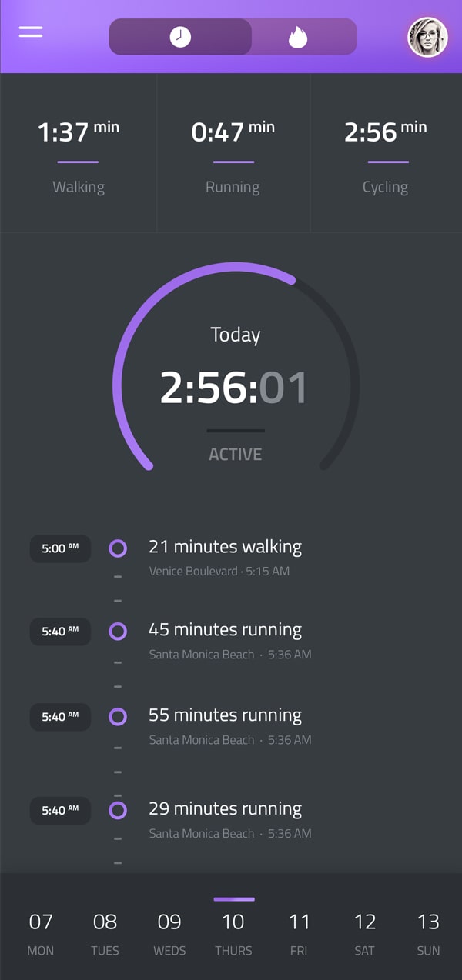462x980 pixels.
Task: Open the user profile avatar
Action: (x=427, y=37)
